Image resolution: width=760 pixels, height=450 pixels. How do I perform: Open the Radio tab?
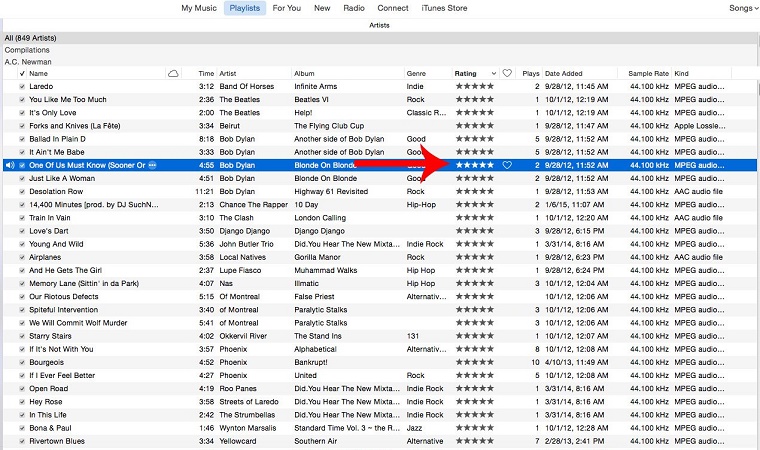[354, 8]
